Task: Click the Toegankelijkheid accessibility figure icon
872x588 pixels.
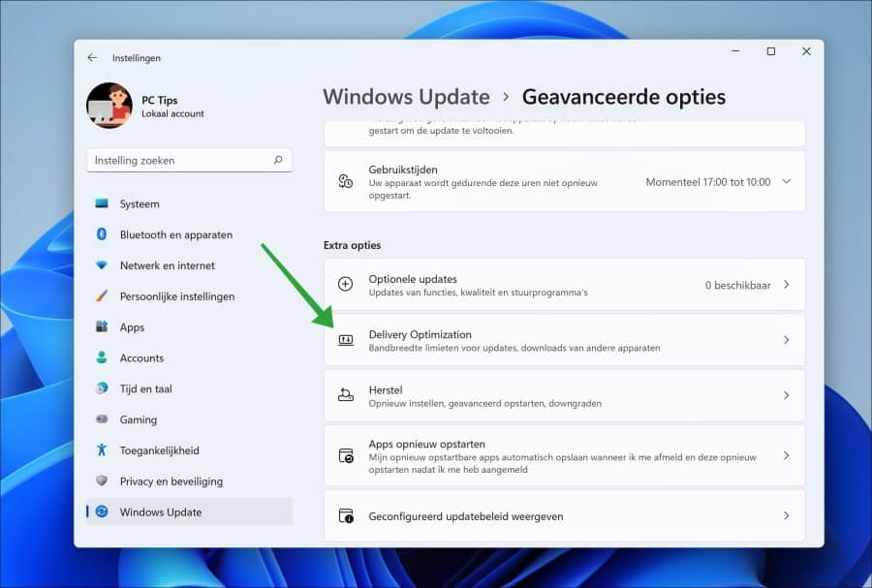Action: 102,450
